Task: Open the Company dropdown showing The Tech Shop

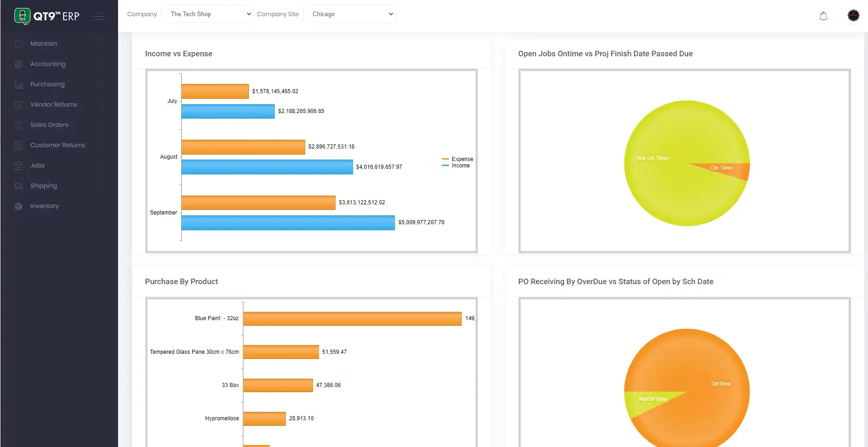Action: point(207,14)
